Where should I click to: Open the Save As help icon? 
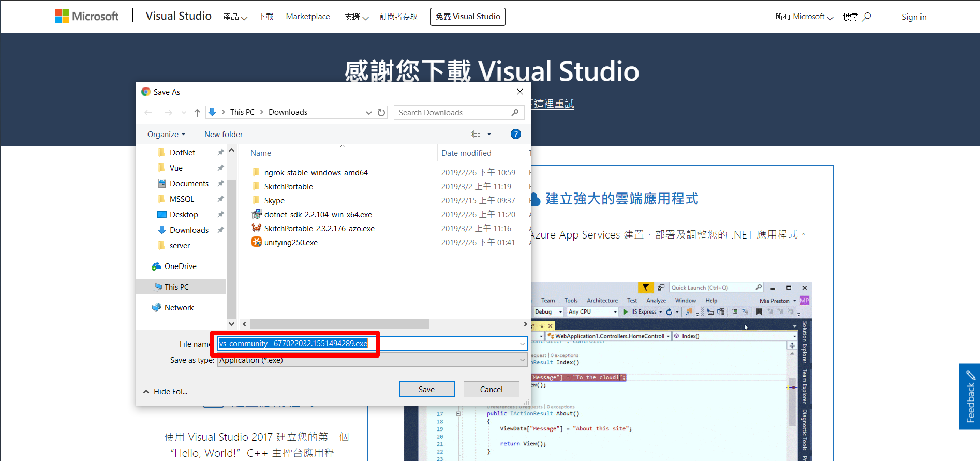pos(515,135)
